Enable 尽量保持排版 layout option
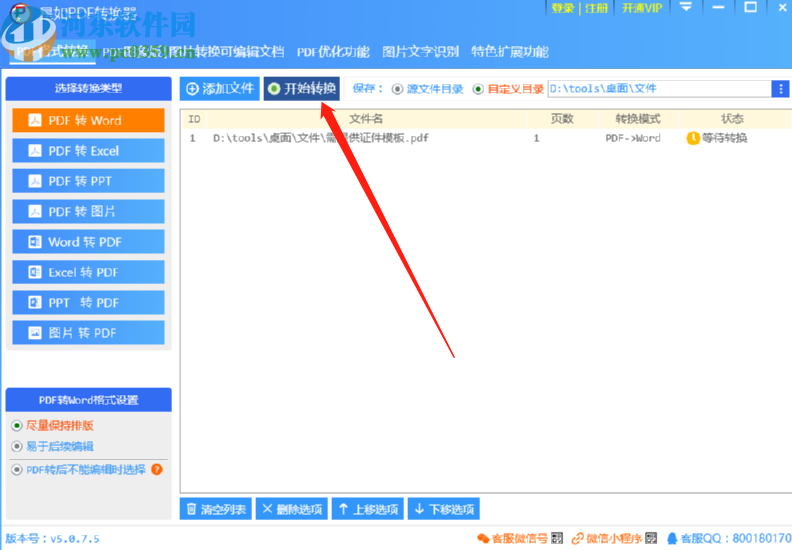Viewport: 792px width, 550px height. coord(53,426)
